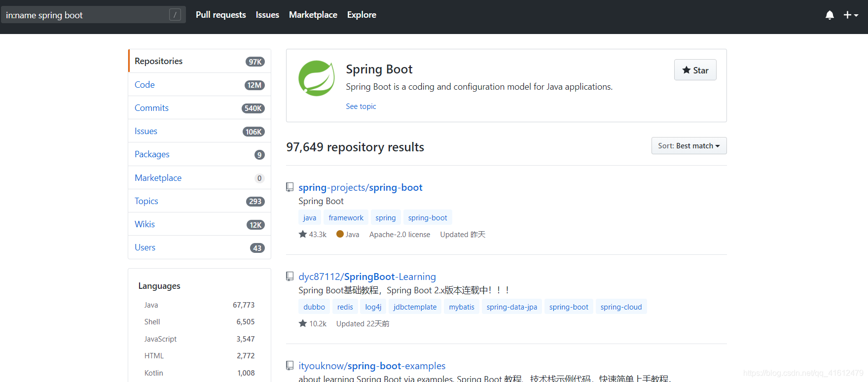Filter results by HTML language
Screen dimensions: 868x382
point(199,356)
